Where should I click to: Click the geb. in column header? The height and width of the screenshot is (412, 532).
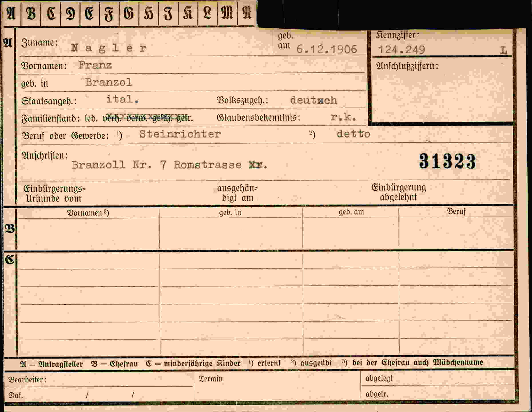point(230,212)
